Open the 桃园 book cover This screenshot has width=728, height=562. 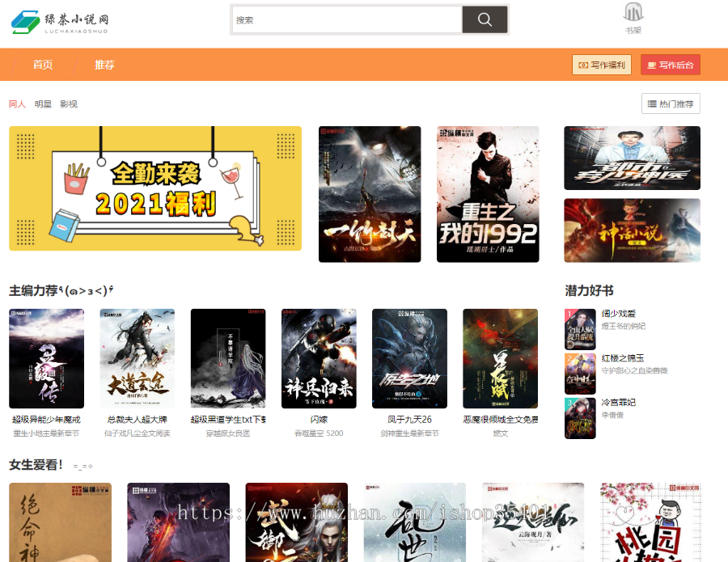pyautogui.click(x=651, y=522)
